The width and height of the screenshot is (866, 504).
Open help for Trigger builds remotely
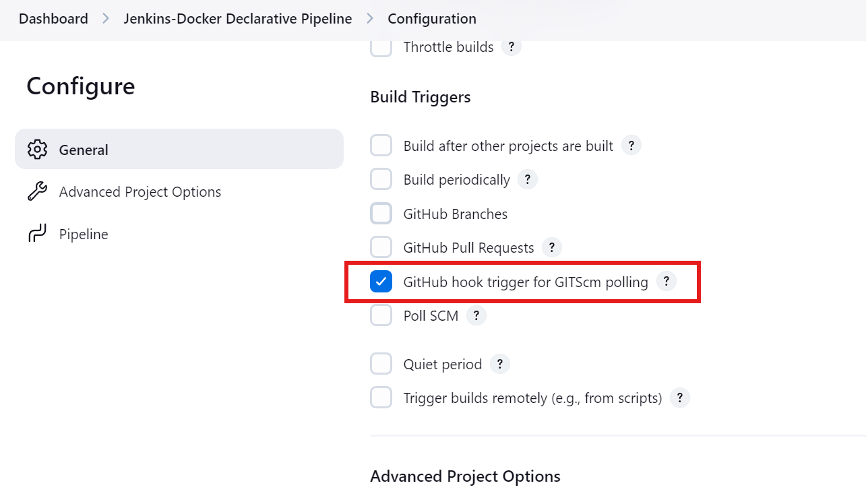click(680, 398)
